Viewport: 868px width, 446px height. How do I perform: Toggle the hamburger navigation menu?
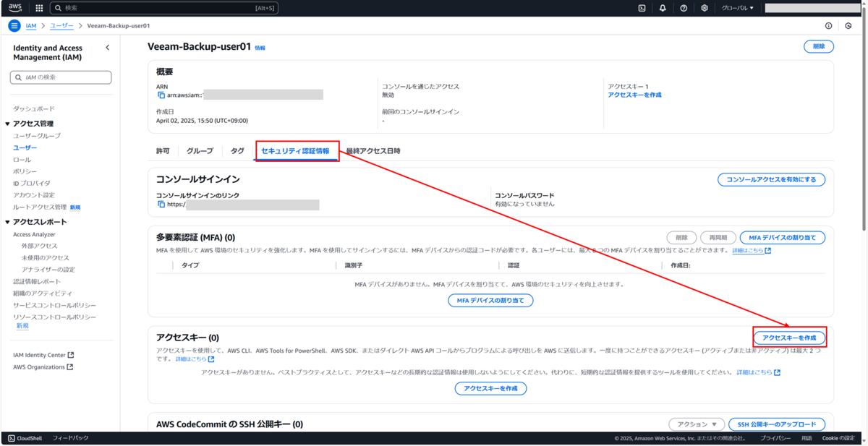(x=14, y=25)
